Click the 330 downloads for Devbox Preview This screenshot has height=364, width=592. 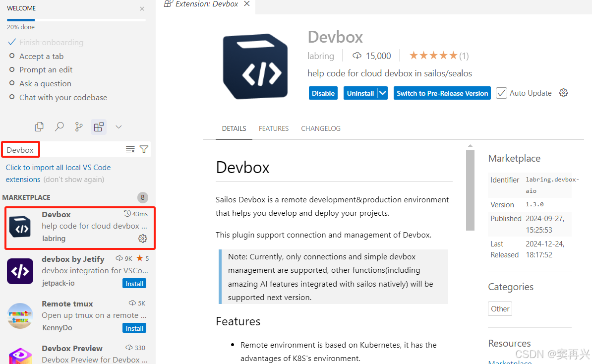[135, 347]
